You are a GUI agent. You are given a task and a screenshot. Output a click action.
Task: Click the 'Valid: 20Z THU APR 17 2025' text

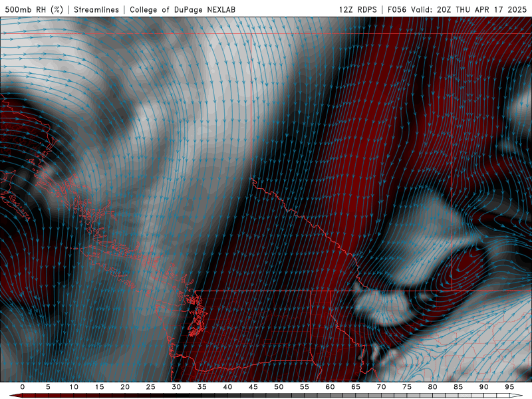point(469,9)
